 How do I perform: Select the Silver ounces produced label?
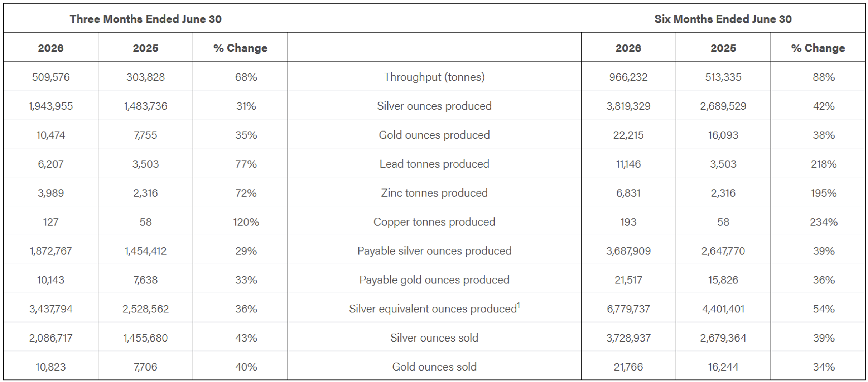click(x=434, y=106)
